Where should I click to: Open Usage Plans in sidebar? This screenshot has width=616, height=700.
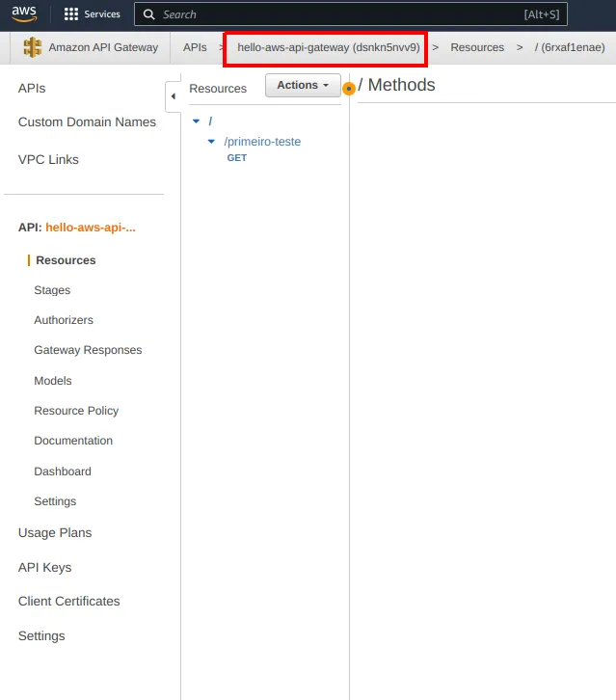tap(55, 532)
